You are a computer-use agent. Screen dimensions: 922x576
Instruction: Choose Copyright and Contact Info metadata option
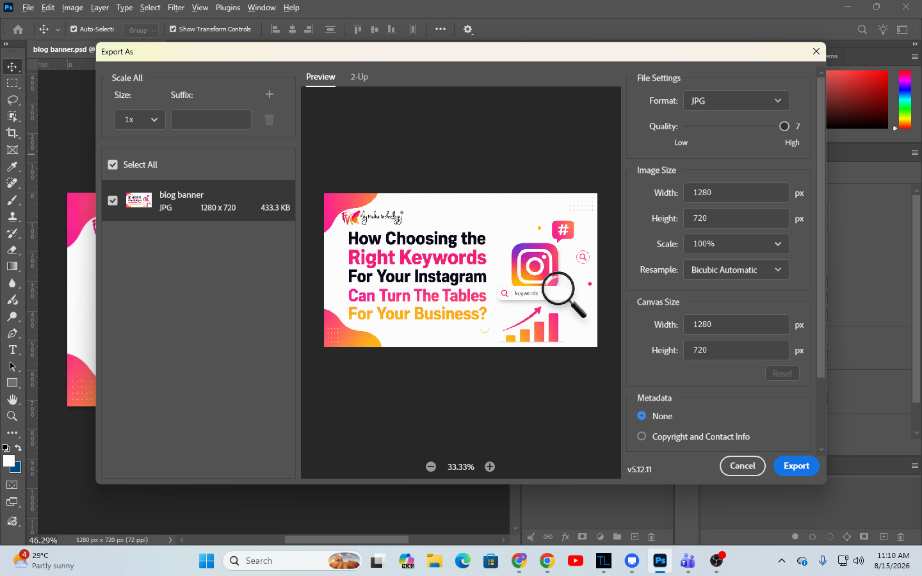[x=642, y=436]
